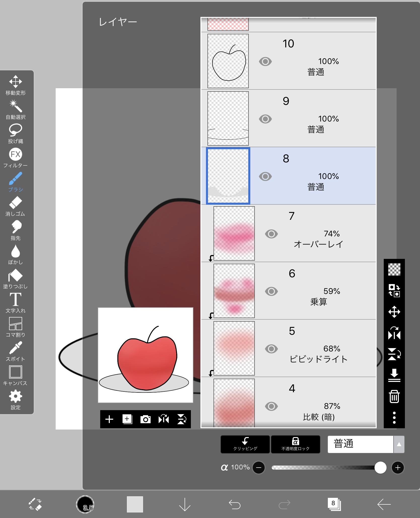420x518 pixels.
Task: Select the スポイト eyedropper tool
Action: [15, 351]
